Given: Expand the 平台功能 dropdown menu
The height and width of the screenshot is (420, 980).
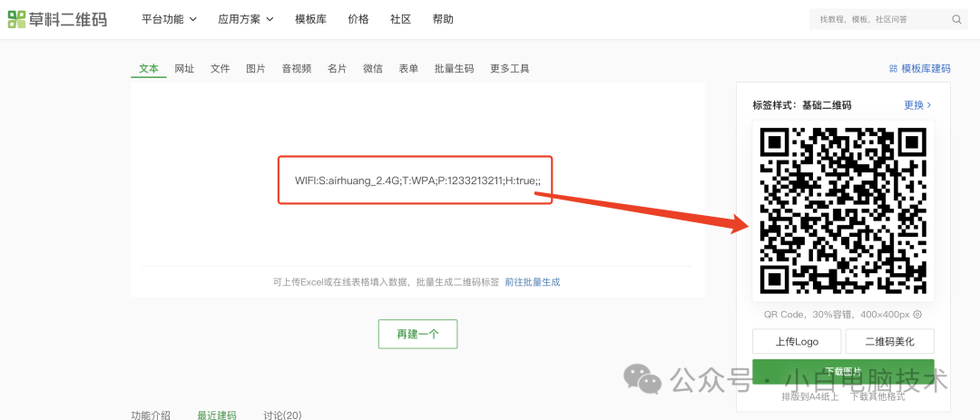Looking at the screenshot, I should [x=170, y=19].
